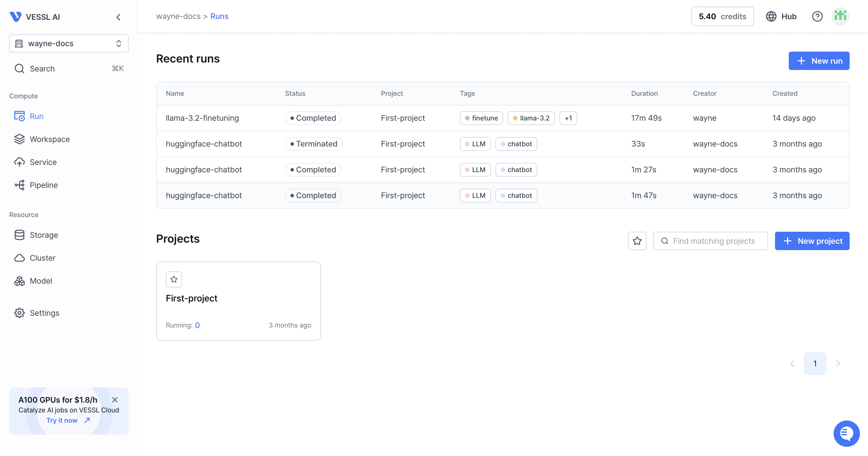
Task: Open the Pipeline section
Action: [x=43, y=185]
